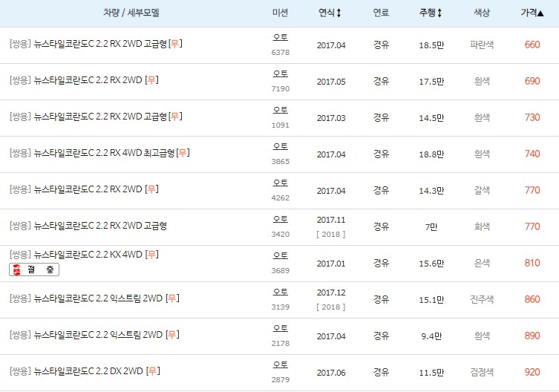Open the RX 2WD listing priced 690

88,80
